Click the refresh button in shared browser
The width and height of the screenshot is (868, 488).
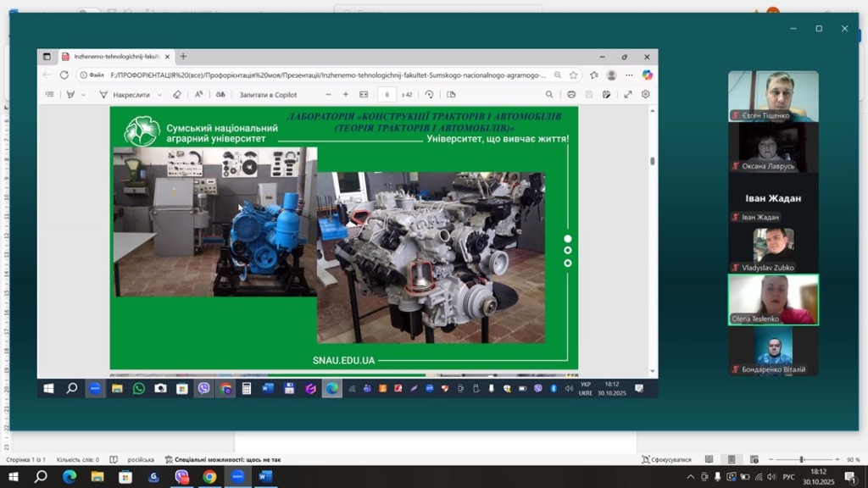(64, 75)
